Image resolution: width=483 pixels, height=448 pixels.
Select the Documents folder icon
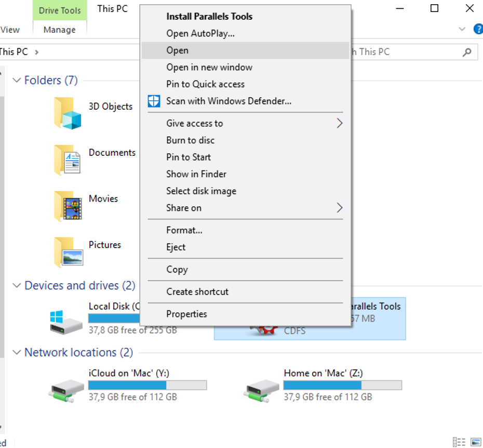click(68, 159)
